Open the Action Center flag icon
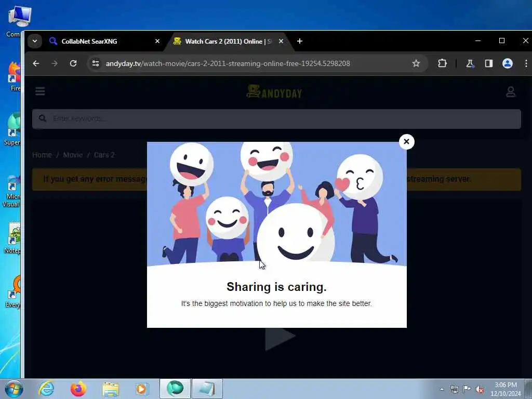 467,389
